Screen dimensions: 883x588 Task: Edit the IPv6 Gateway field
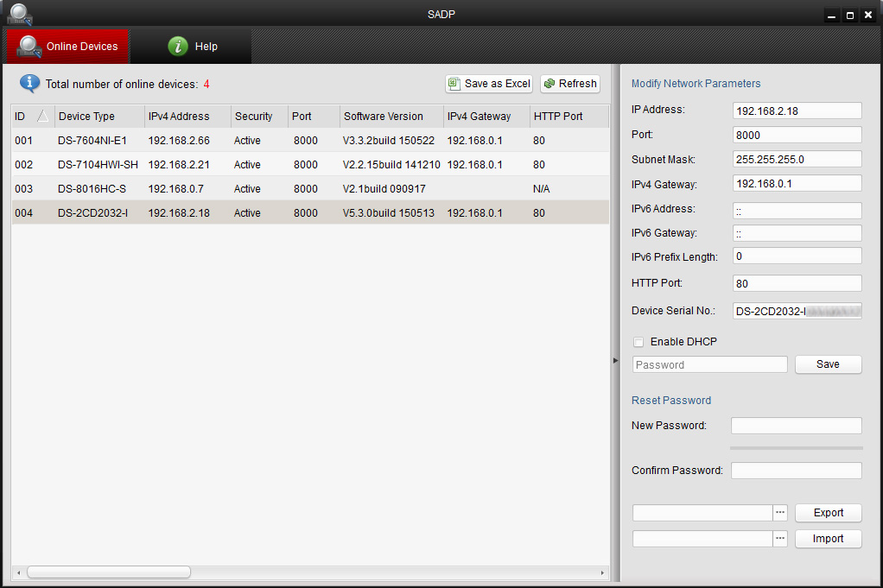797,233
